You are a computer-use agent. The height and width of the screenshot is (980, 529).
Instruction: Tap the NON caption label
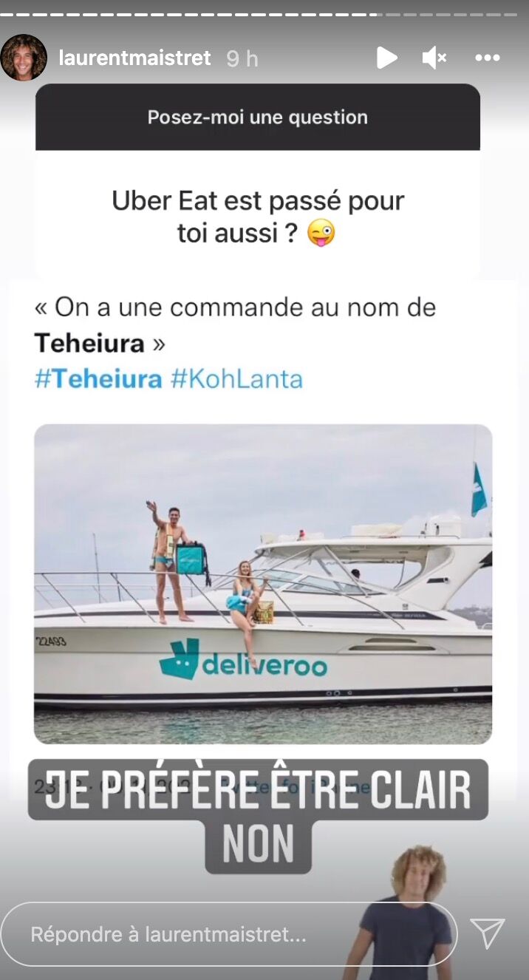(x=258, y=845)
